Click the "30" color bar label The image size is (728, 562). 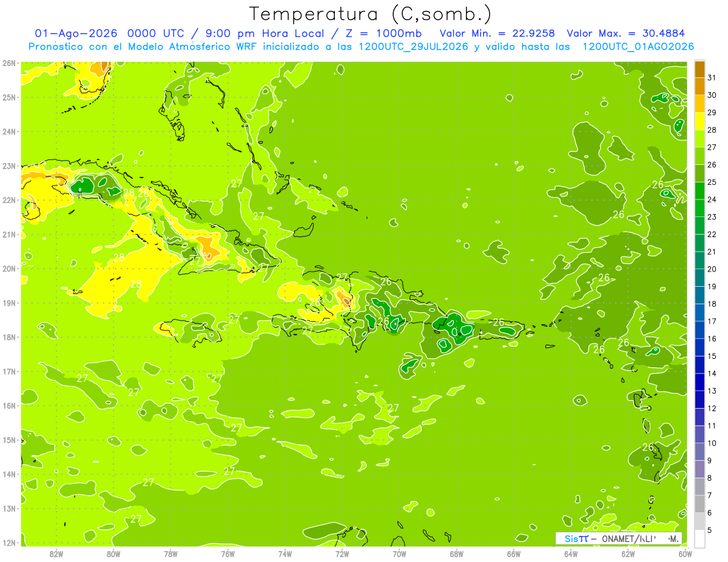click(712, 95)
